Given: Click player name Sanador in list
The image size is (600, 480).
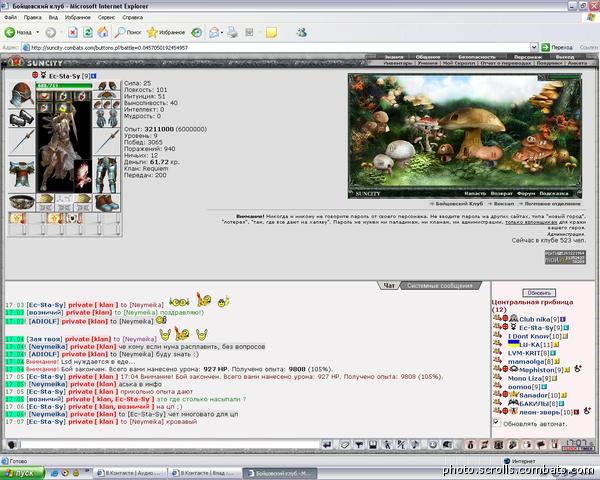Looking at the screenshot, I should 534,395.
